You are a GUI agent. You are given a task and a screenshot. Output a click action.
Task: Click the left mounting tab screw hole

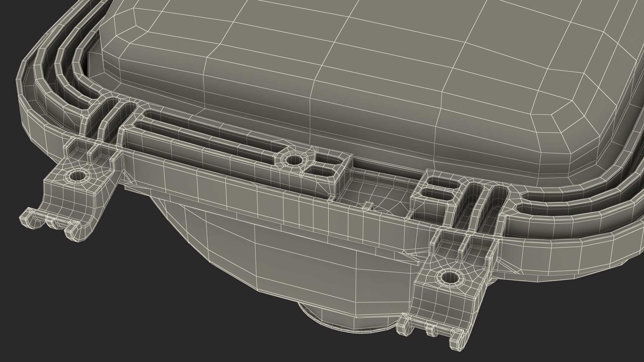point(77,175)
